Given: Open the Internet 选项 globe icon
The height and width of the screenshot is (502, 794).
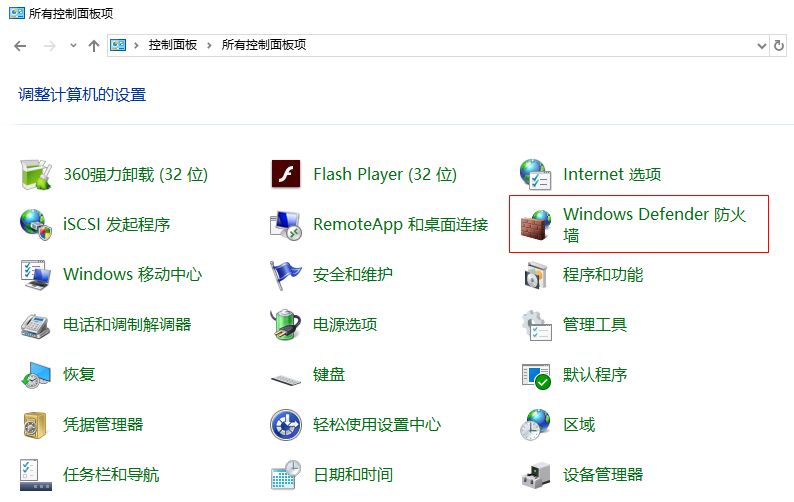Looking at the screenshot, I should point(536,175).
